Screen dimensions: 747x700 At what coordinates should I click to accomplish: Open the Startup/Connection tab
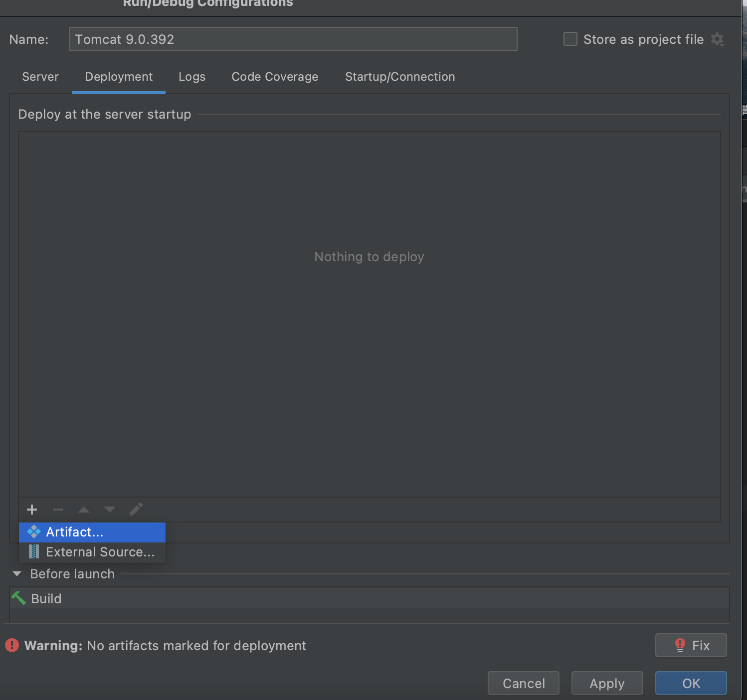400,77
